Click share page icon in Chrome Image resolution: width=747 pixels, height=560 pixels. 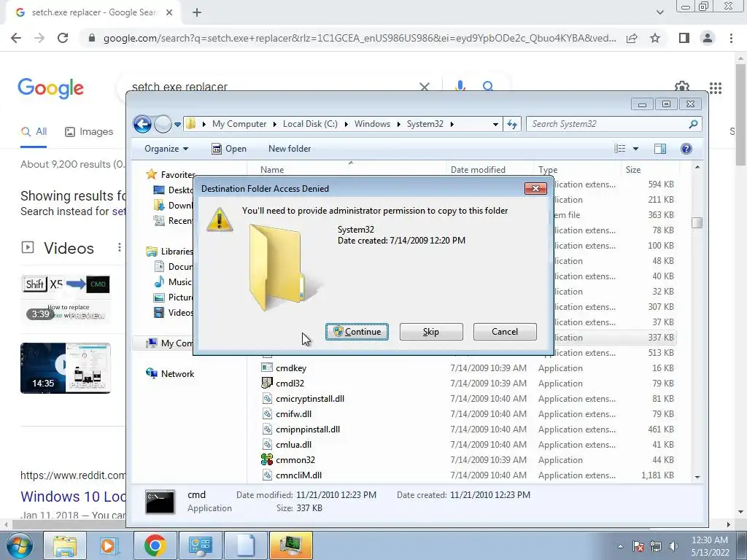pos(632,38)
